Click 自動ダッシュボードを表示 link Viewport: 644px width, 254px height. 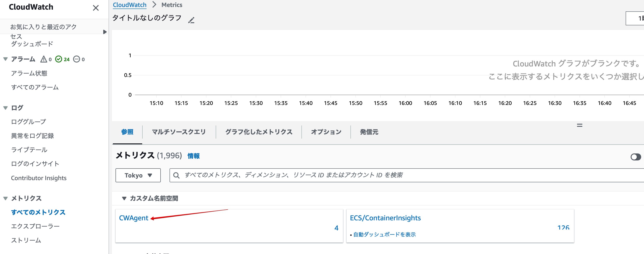(x=384, y=235)
